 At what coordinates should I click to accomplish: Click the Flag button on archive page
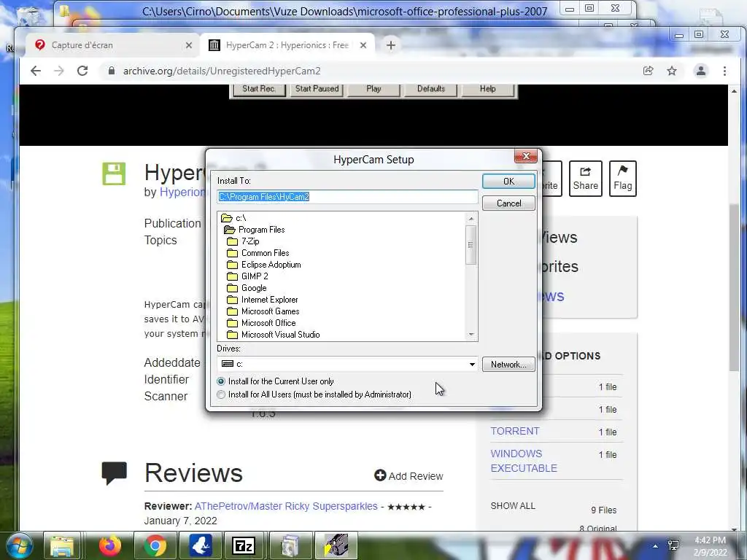pos(623,179)
